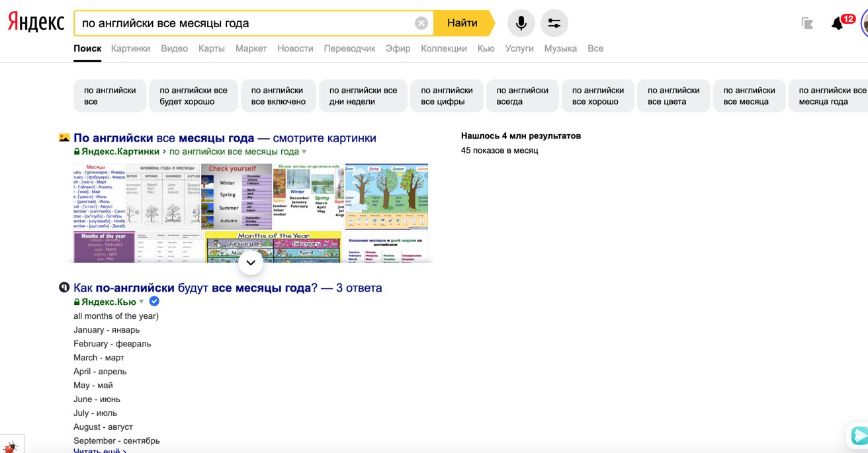Expand the image results chevron button
The height and width of the screenshot is (453, 868).
(251, 263)
